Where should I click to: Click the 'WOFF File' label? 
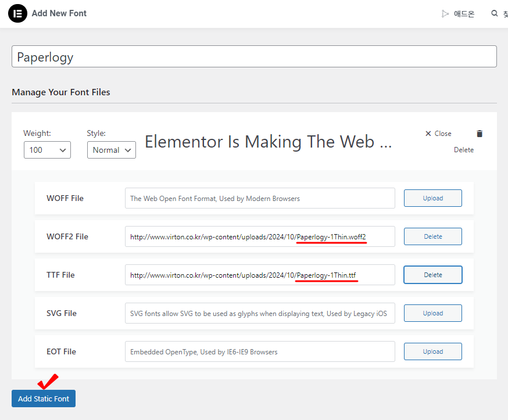pyautogui.click(x=65, y=198)
